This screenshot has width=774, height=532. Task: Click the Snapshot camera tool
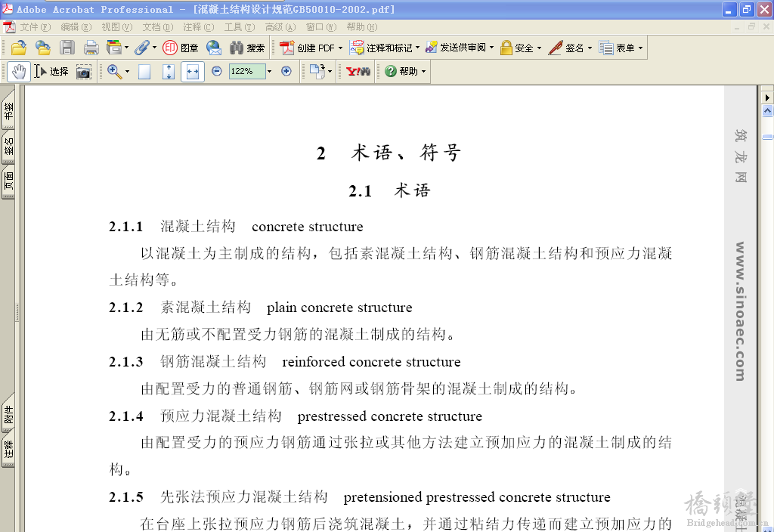tap(84, 72)
